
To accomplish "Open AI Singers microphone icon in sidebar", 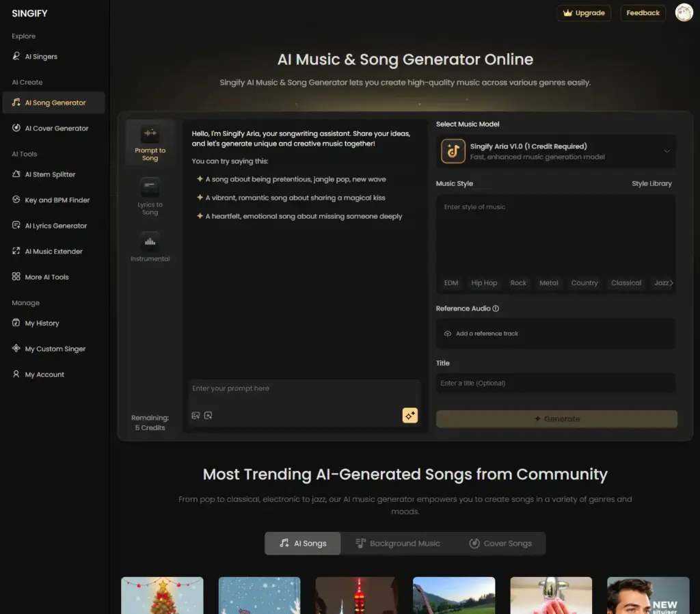I will pos(16,56).
